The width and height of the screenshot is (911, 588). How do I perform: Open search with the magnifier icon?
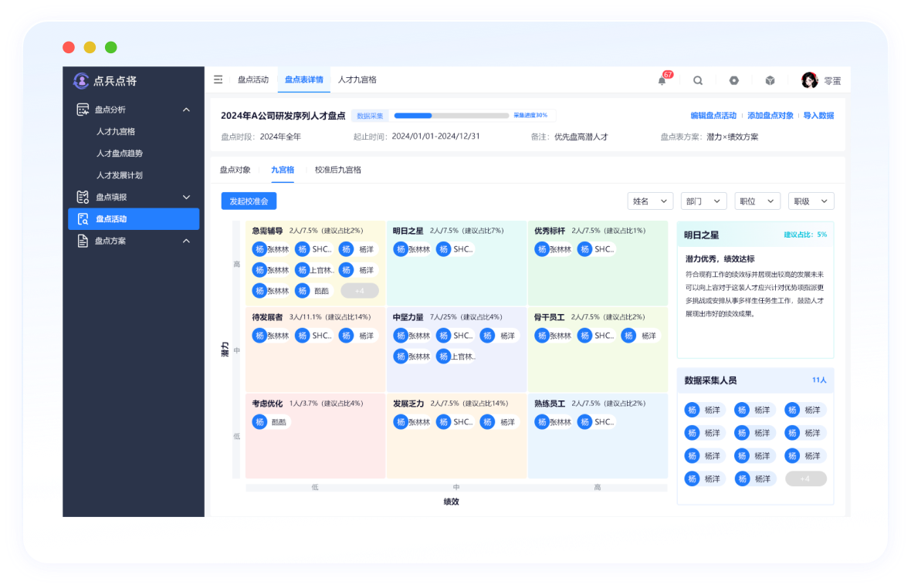[698, 80]
